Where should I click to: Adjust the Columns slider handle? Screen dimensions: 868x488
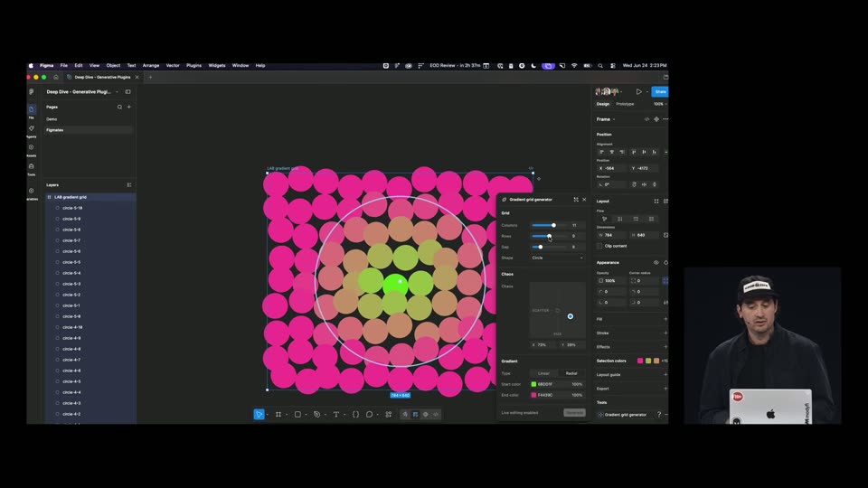point(553,225)
